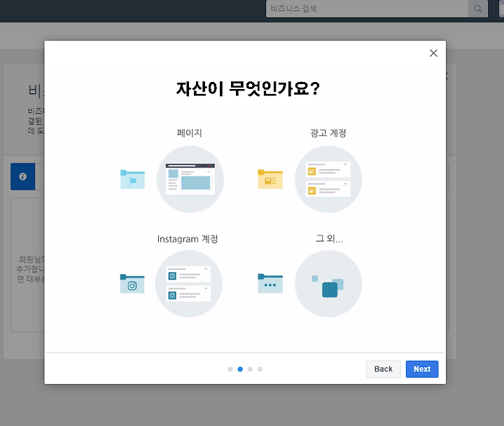Select the active second step dot

[x=240, y=369]
